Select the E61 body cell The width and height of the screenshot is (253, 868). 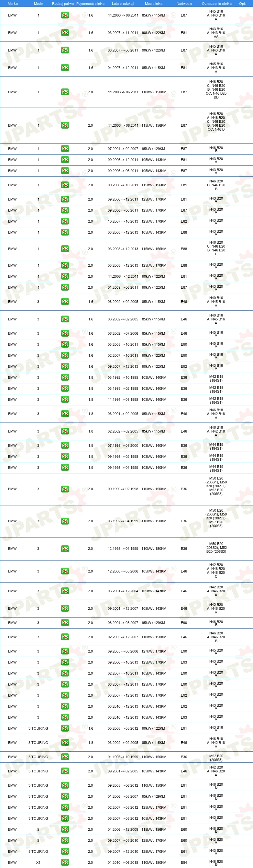click(x=184, y=851)
